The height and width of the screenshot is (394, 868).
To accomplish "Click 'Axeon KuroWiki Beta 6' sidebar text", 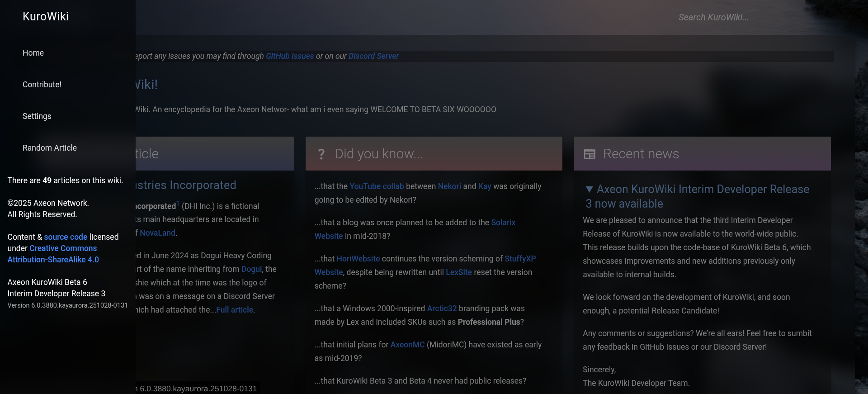I will tap(47, 282).
